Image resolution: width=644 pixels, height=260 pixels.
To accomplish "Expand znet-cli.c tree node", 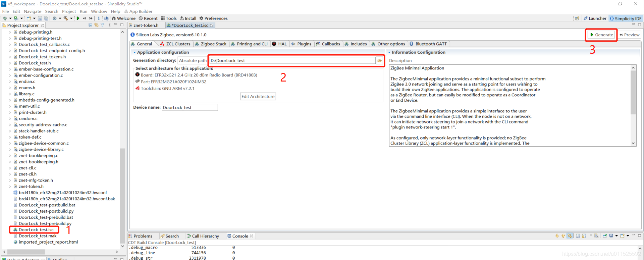I will 10,168.
